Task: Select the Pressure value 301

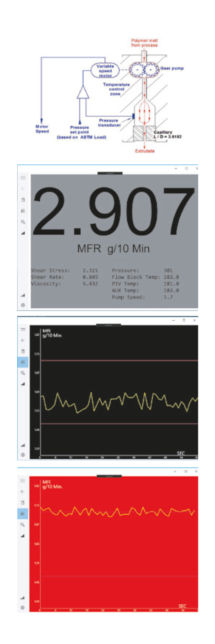Action: 168,270
